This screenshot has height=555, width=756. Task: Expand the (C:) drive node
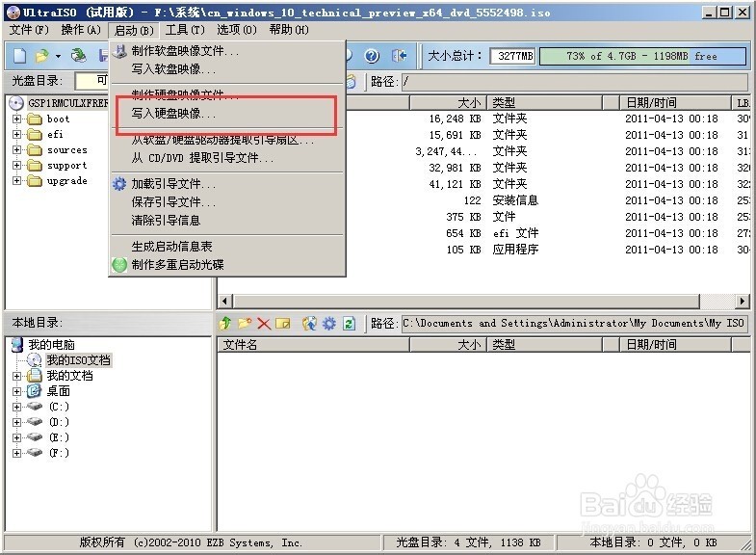(17, 407)
